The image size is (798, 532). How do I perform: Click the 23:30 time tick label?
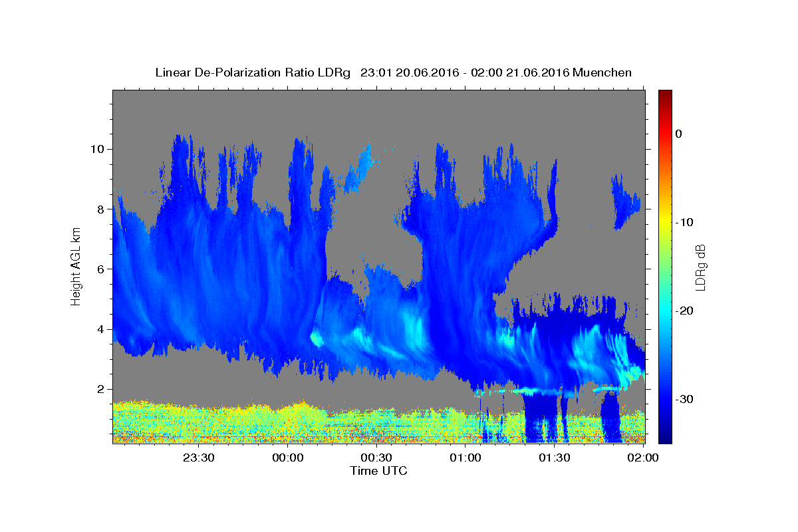coord(199,458)
